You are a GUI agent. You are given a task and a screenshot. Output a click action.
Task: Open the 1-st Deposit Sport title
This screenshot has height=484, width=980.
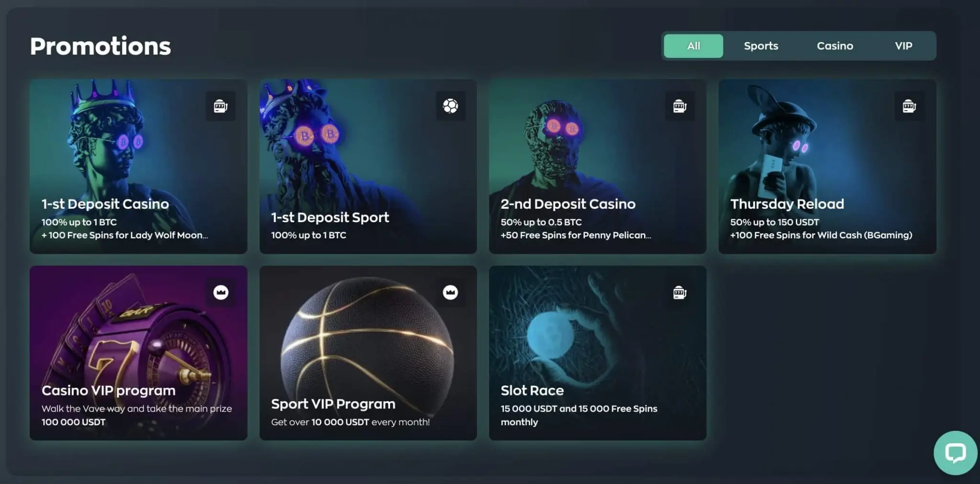[330, 217]
